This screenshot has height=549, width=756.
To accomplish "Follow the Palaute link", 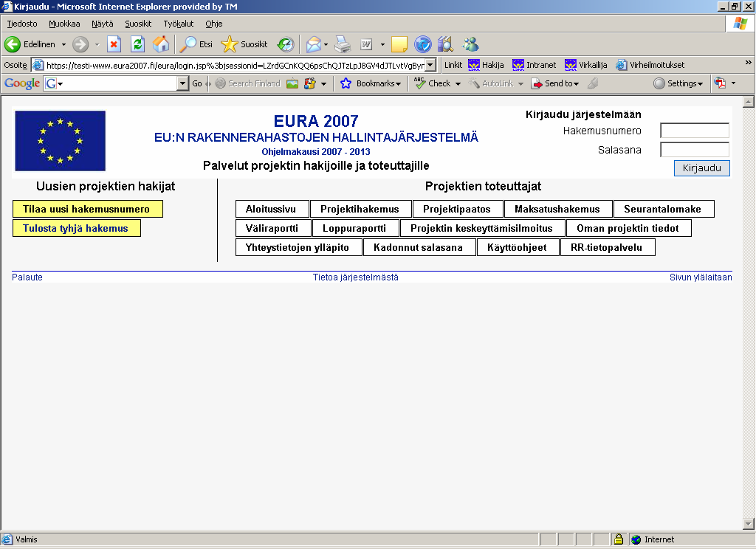I will coord(27,277).
